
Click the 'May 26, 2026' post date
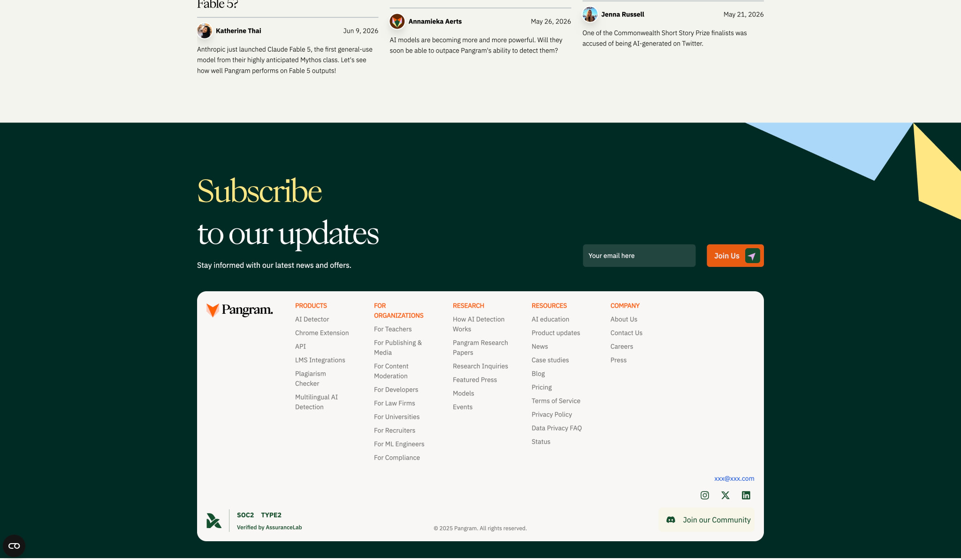(x=551, y=22)
